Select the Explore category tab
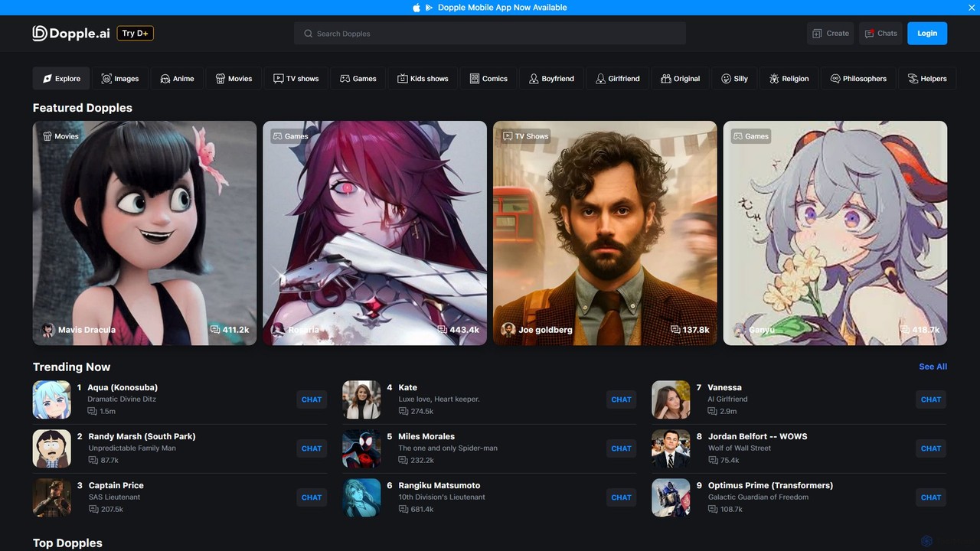 pos(61,78)
